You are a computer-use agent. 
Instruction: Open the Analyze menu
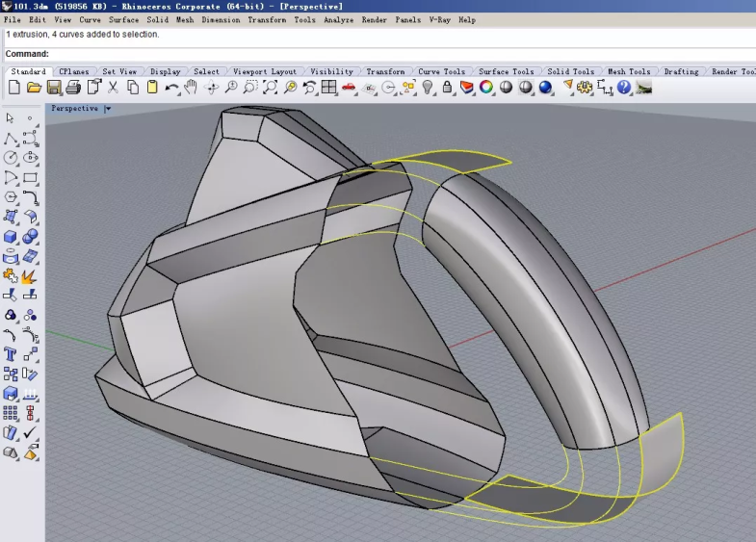338,19
